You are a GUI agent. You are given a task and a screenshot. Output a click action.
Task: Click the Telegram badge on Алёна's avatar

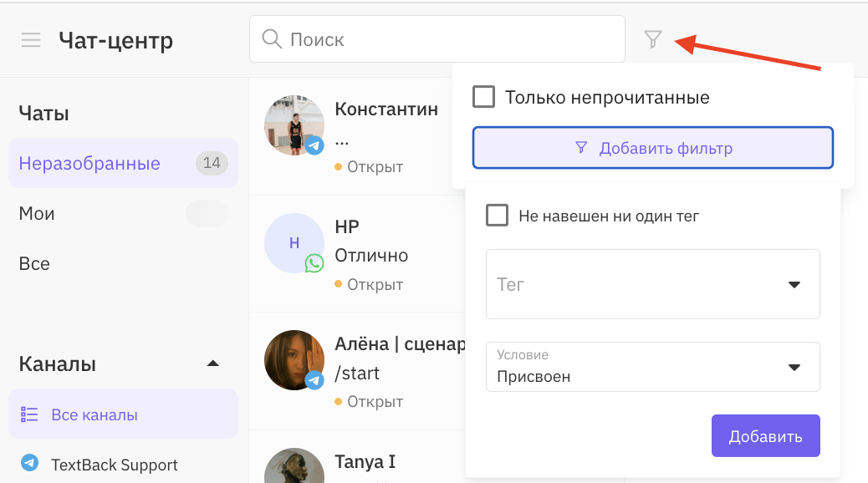[314, 380]
